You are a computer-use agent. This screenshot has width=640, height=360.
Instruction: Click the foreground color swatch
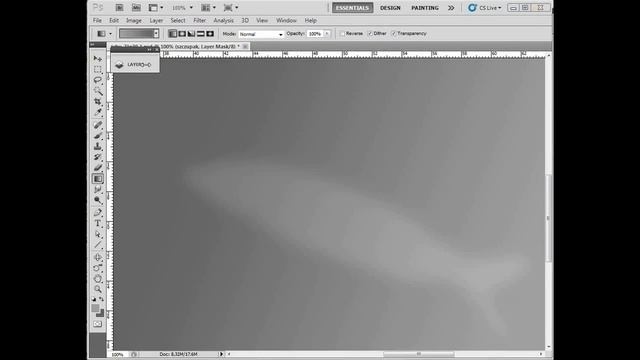tap(96, 308)
